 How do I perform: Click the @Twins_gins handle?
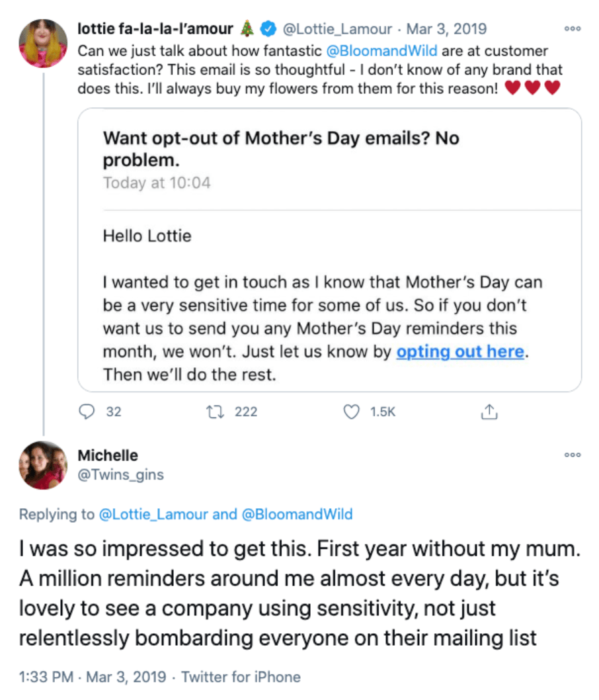point(120,474)
